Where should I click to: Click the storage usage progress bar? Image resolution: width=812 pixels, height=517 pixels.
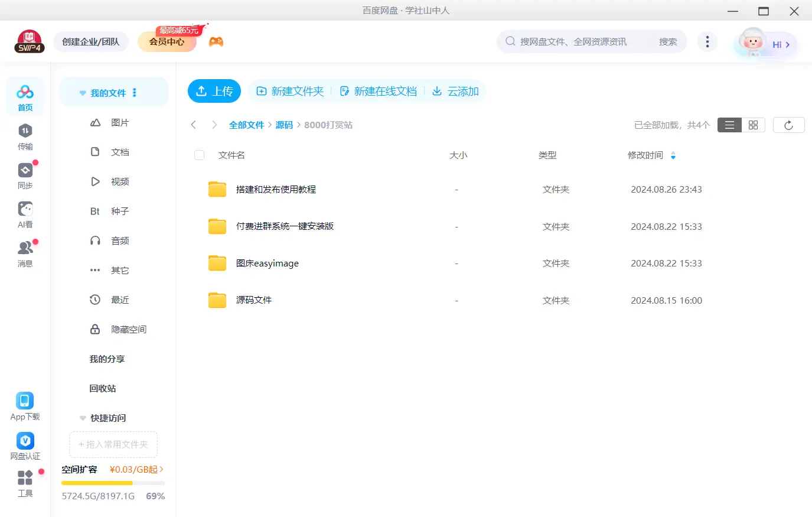[x=113, y=483]
